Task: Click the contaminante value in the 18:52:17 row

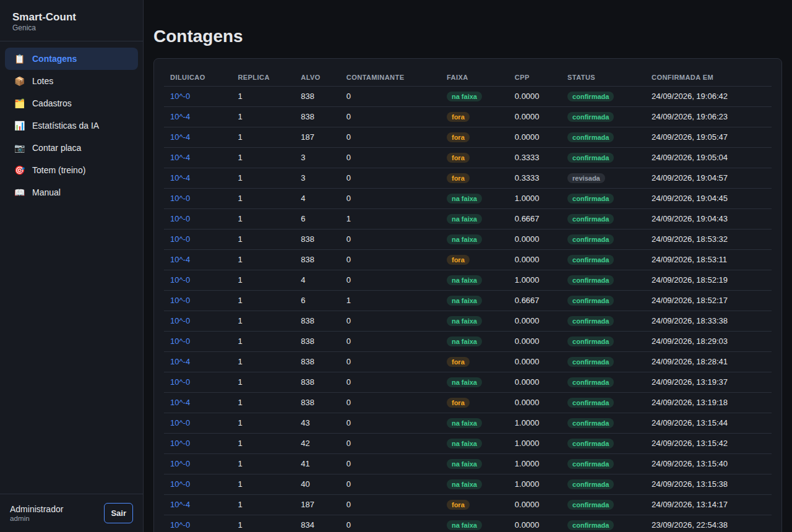Action: (x=348, y=301)
